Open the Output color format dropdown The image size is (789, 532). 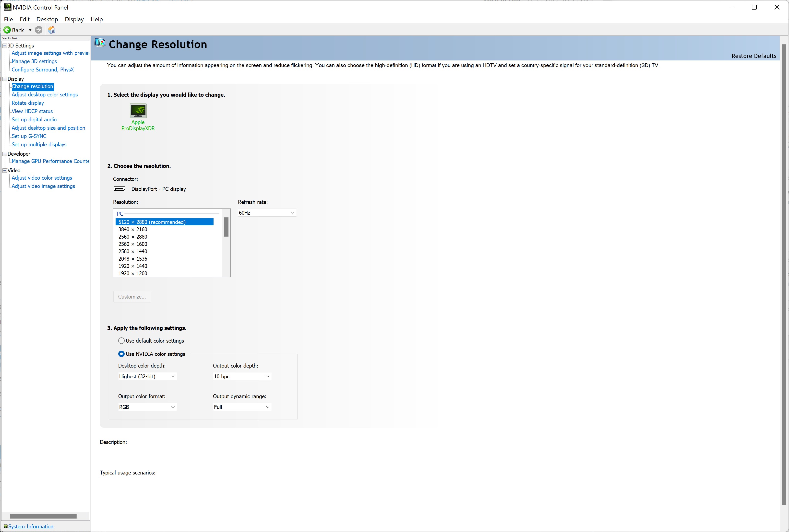(x=147, y=407)
